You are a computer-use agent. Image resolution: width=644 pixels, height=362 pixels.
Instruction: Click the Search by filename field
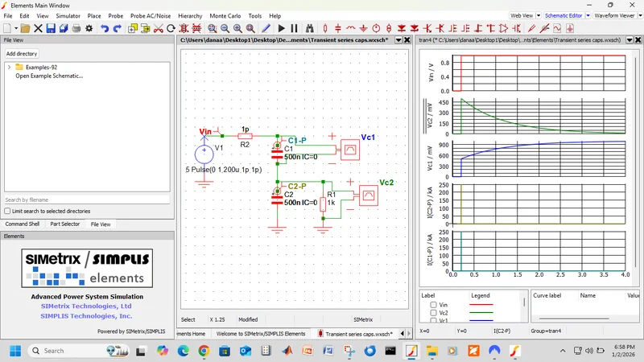[86, 200]
